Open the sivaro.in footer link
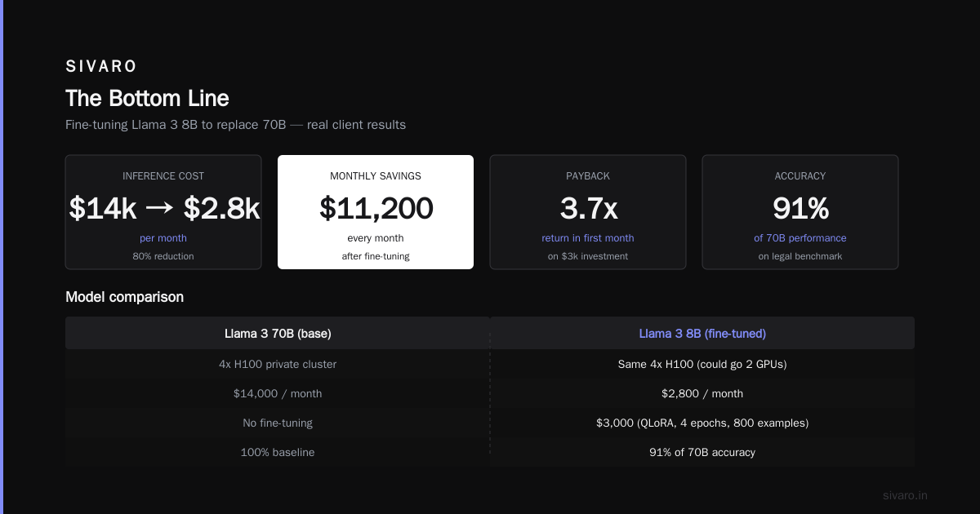 (x=906, y=495)
